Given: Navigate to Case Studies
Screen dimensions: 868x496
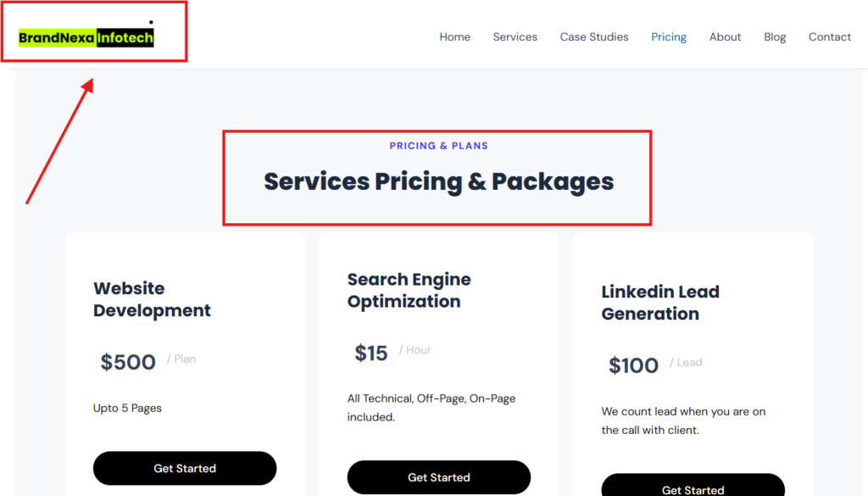Looking at the screenshot, I should 594,36.
